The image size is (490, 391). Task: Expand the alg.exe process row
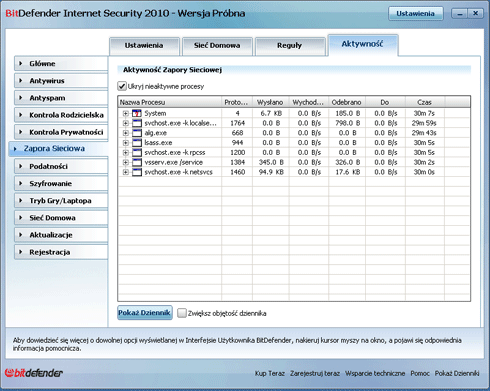[126, 133]
